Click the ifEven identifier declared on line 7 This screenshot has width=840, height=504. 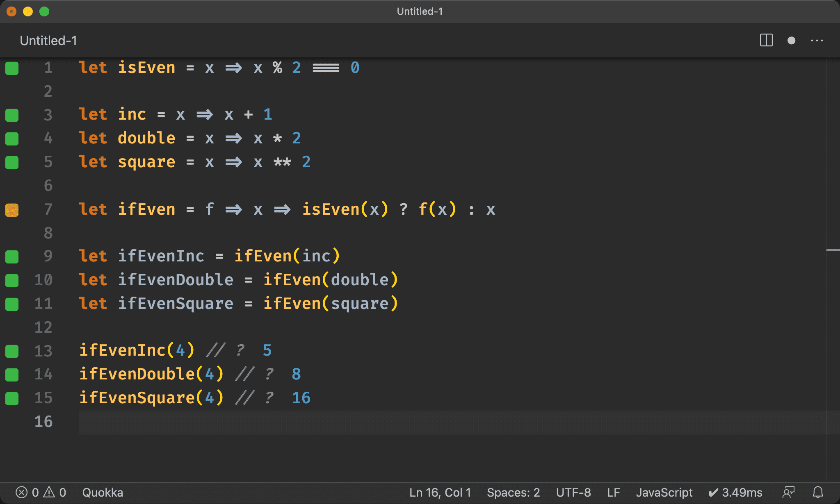coord(146,209)
